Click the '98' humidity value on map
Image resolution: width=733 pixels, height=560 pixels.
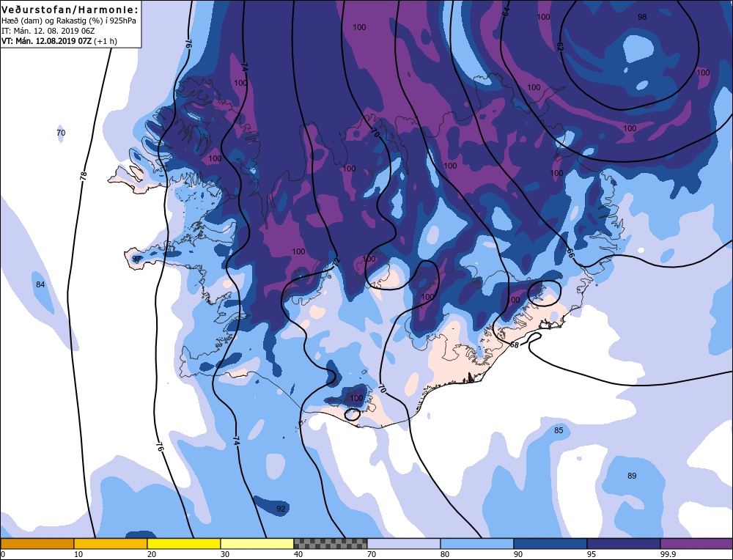(642, 17)
